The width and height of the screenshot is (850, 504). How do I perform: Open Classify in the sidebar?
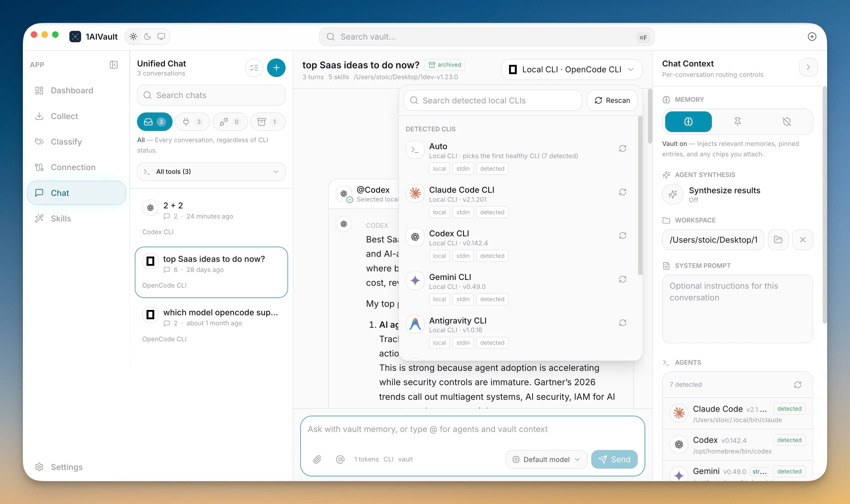click(76, 142)
